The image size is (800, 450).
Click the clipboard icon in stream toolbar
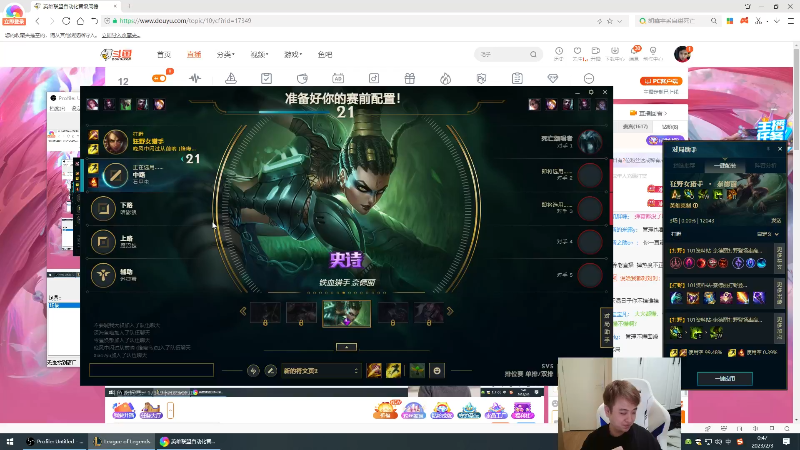[x=517, y=78]
